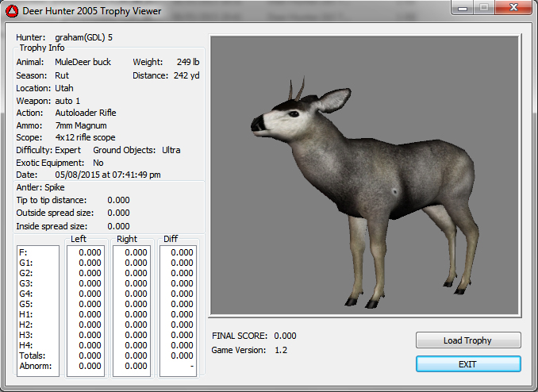Click the Tip to tip distance value
Screen dimensions: 538x392
tap(118, 200)
